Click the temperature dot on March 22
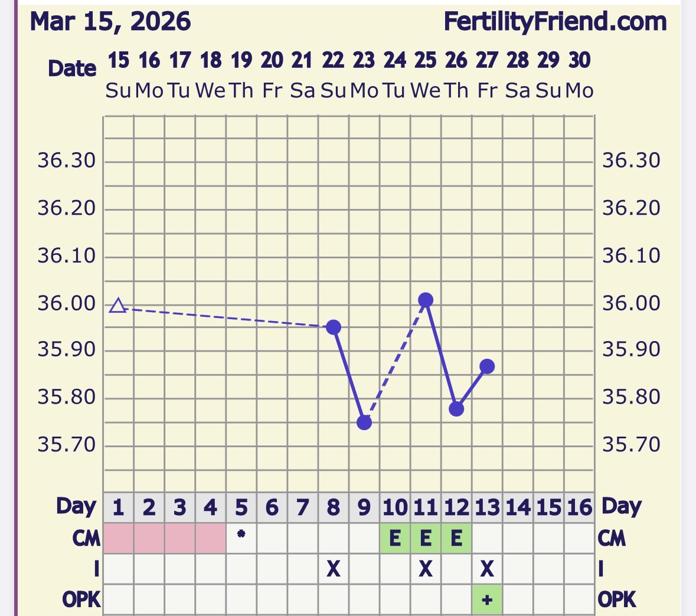 click(334, 327)
